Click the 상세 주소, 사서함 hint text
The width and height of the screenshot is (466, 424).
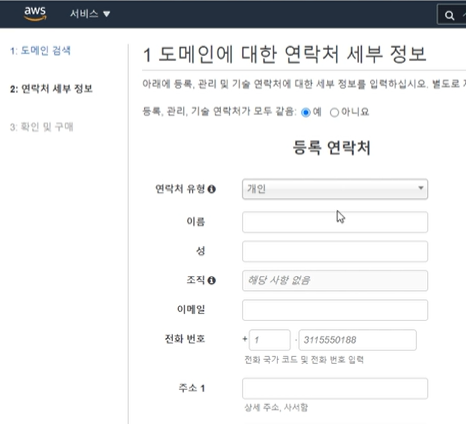coord(276,407)
